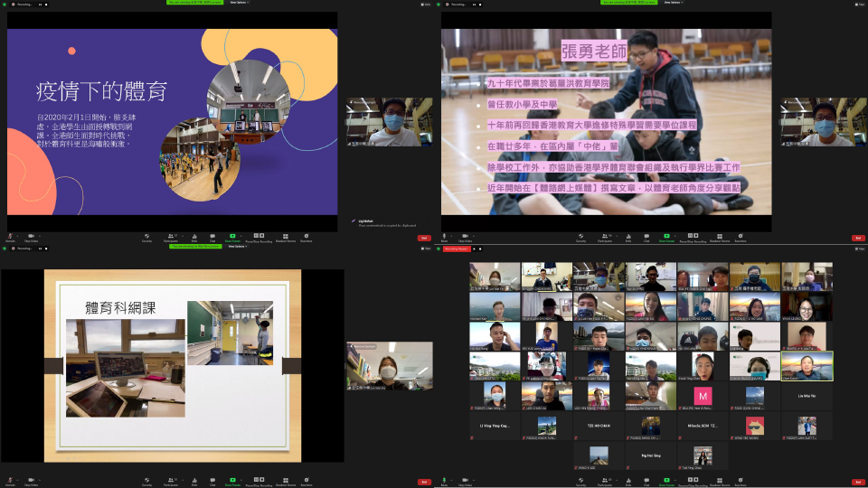
Task: End meeting in the 張勇老師 slide window
Action: pyautogui.click(x=858, y=238)
